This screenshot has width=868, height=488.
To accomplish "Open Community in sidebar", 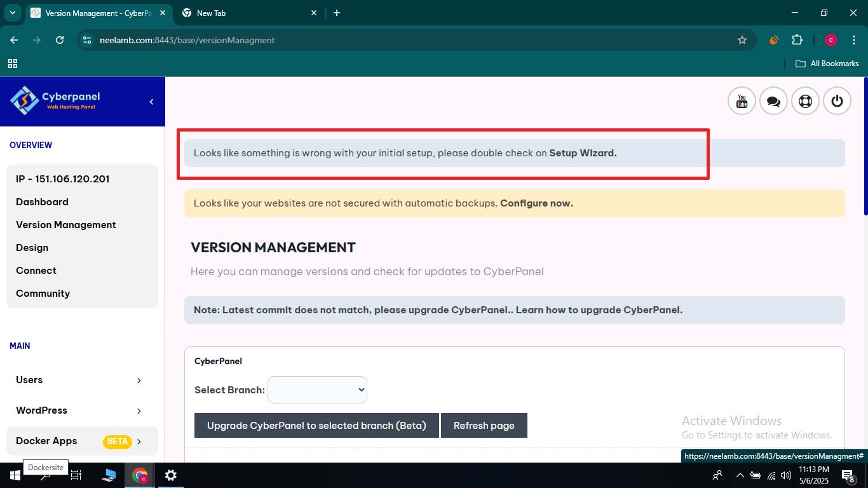I will point(43,294).
